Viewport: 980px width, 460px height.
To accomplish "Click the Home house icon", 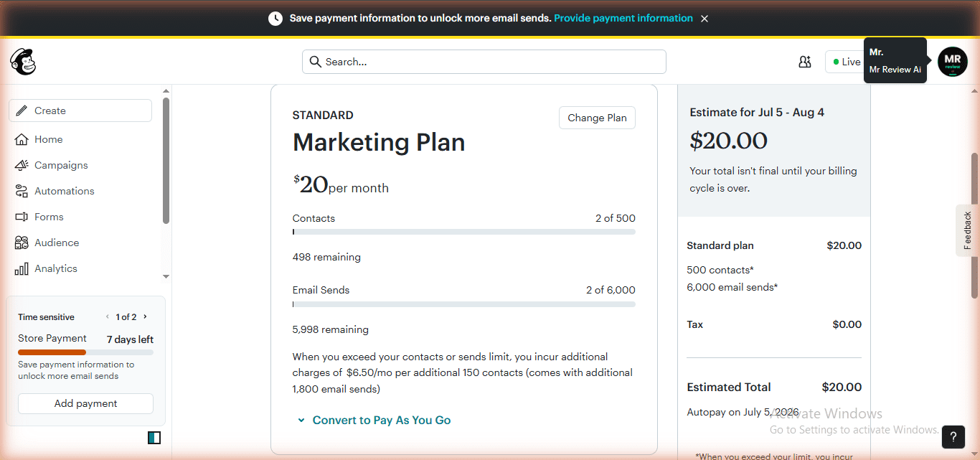I will pyautogui.click(x=22, y=139).
